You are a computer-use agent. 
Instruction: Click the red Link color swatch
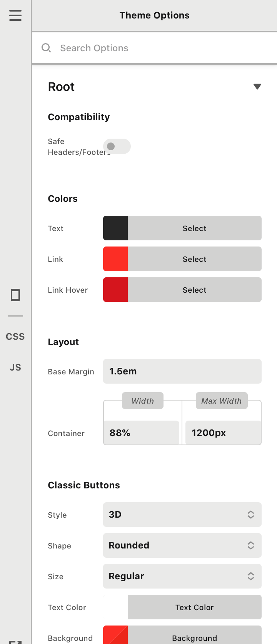tap(115, 259)
